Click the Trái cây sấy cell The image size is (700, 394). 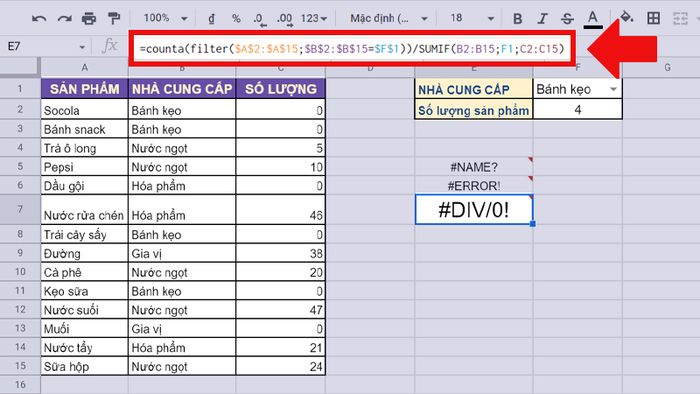[x=84, y=234]
